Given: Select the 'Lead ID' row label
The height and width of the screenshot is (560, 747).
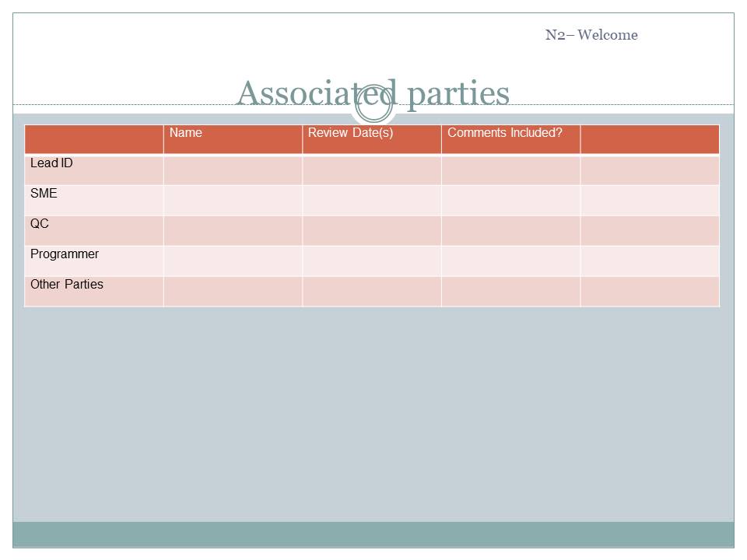Looking at the screenshot, I should (x=51, y=163).
